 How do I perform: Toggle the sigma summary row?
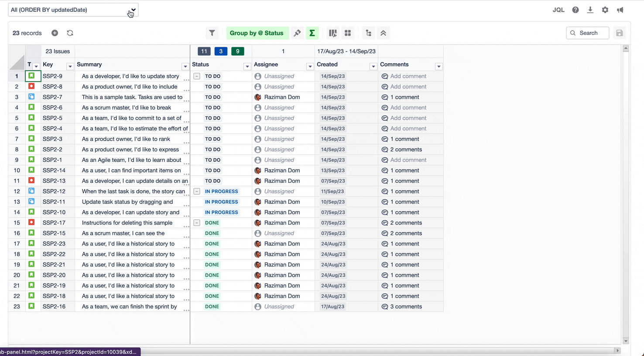312,33
